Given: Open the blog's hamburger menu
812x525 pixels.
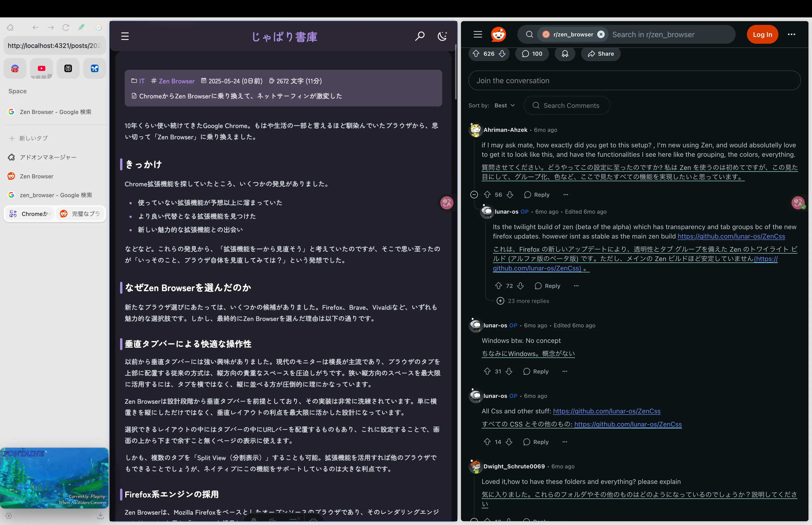Looking at the screenshot, I should [x=125, y=36].
